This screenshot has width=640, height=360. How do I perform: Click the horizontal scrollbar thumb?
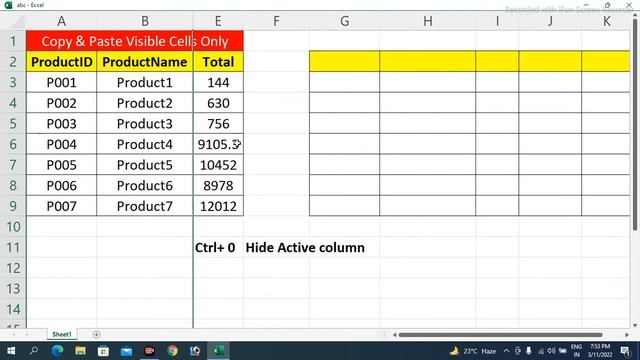500,335
